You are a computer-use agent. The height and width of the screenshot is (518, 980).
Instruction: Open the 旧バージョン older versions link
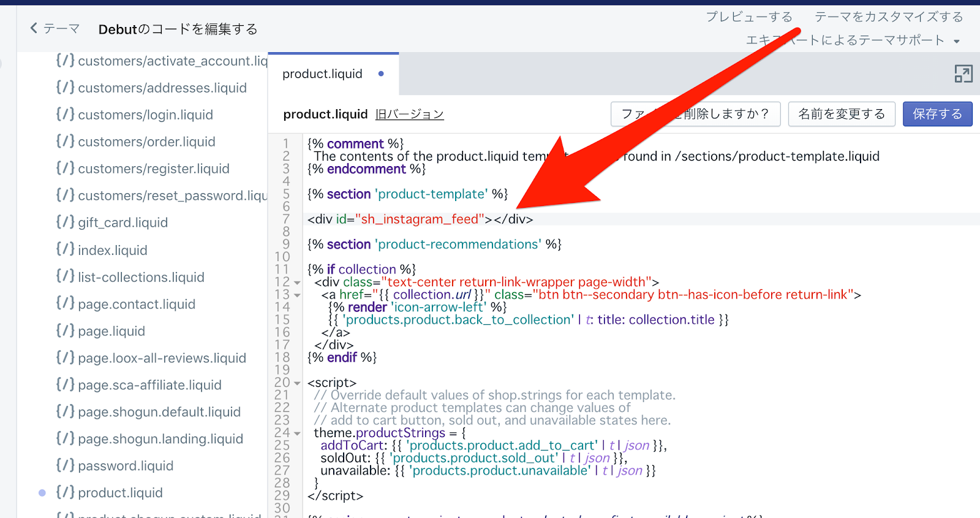point(409,115)
